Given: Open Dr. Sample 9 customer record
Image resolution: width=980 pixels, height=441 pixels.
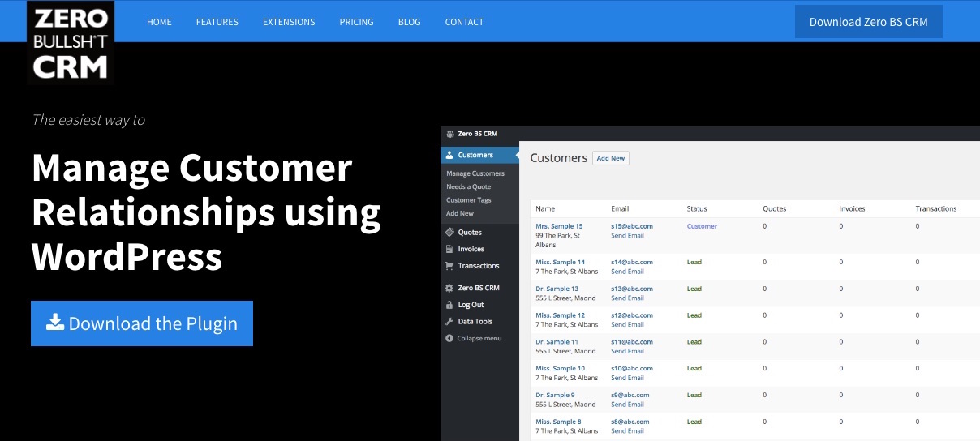Looking at the screenshot, I should (x=556, y=395).
